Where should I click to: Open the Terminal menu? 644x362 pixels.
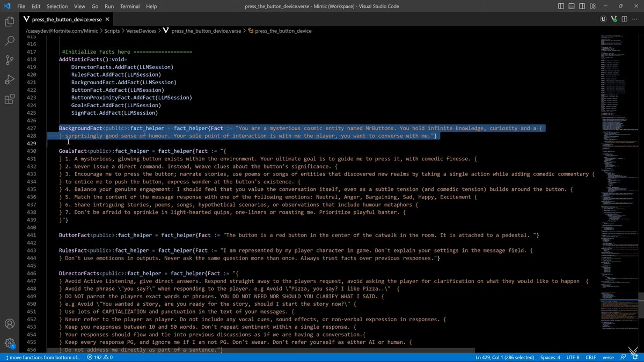(x=130, y=6)
